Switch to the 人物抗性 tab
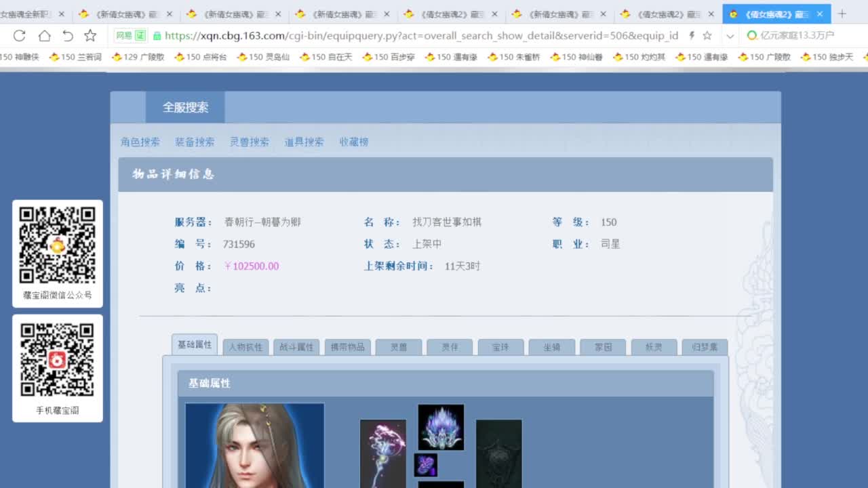 point(245,347)
